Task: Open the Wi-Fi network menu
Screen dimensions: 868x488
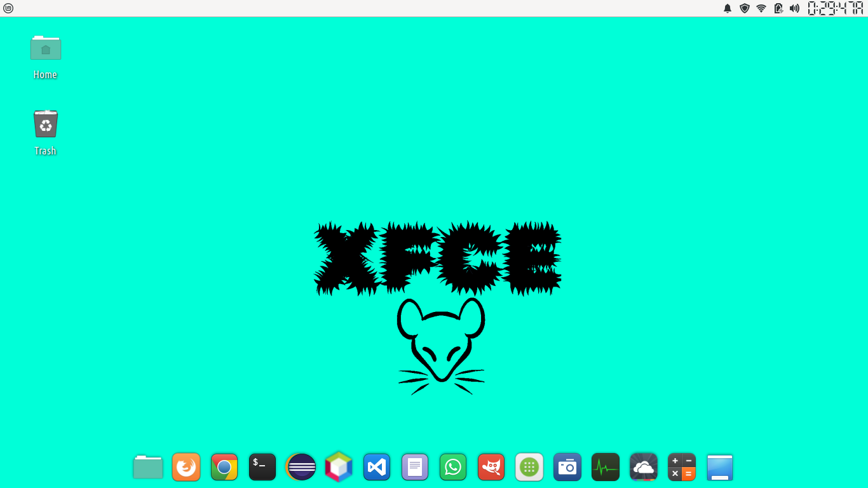Action: click(x=761, y=8)
